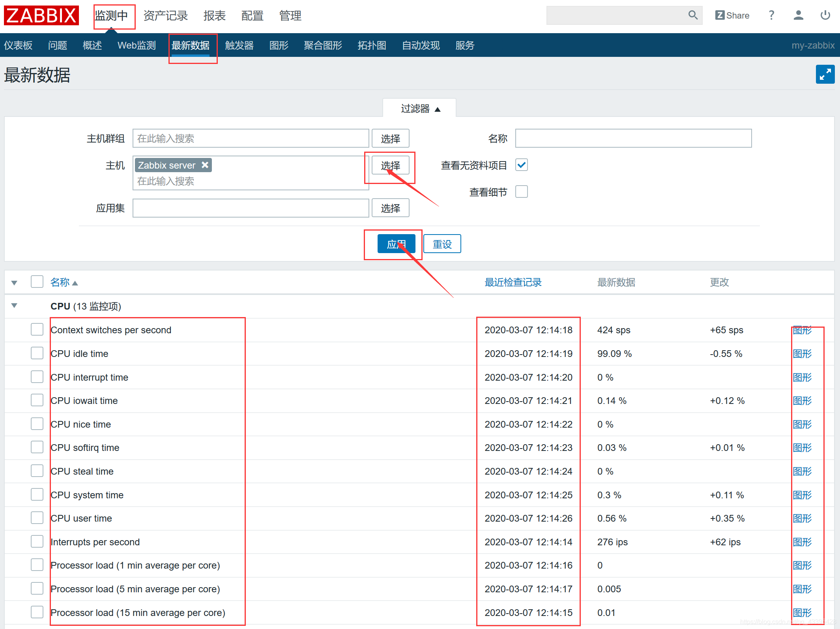The height and width of the screenshot is (629, 840).
Task: Go to 自动发现 submenu
Action: click(421, 45)
